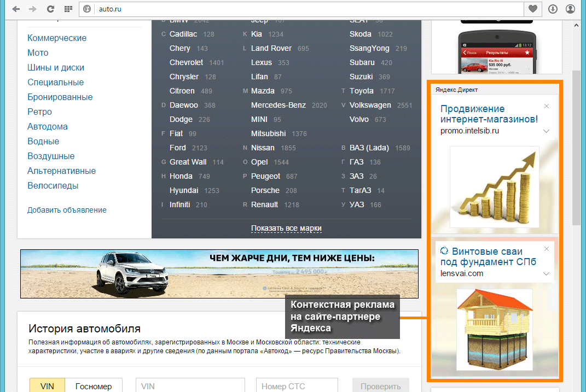Click the gold coins chart ad image
This screenshot has width=586, height=392.
pos(495,187)
